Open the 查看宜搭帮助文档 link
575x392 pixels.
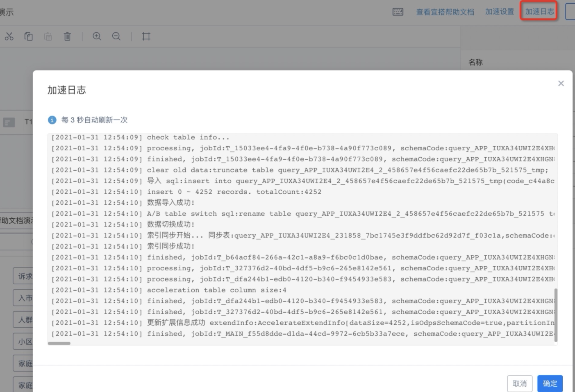[x=445, y=12]
